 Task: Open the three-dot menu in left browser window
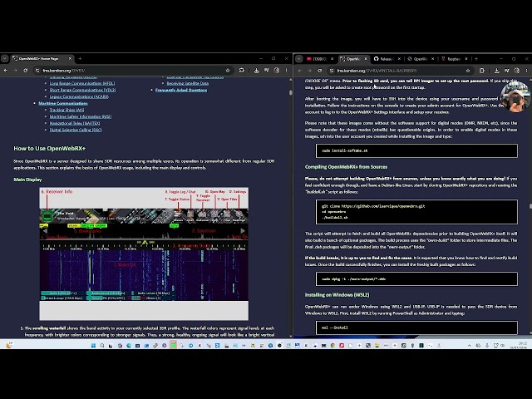coord(286,71)
